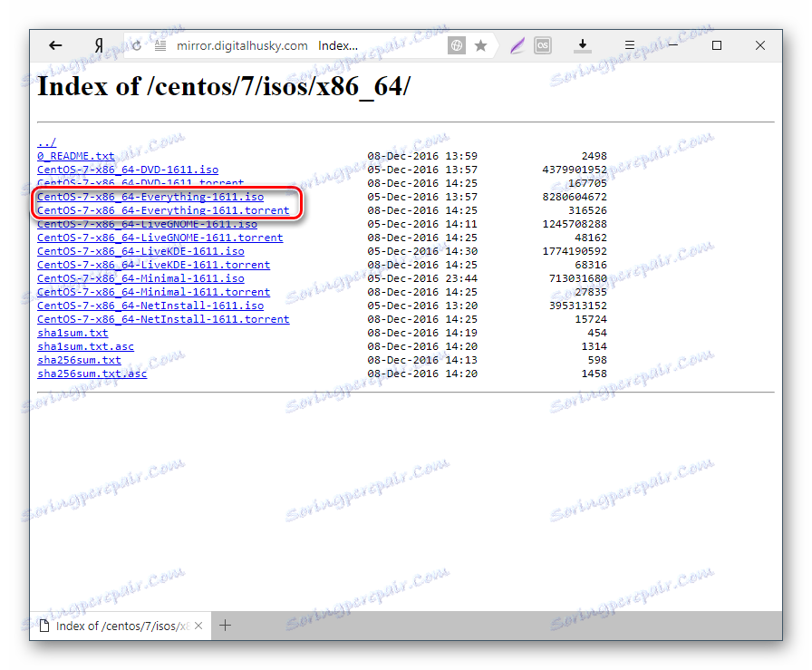This screenshot has width=812, height=670.
Task: Go to parent directory via ../ link
Action: point(45,141)
